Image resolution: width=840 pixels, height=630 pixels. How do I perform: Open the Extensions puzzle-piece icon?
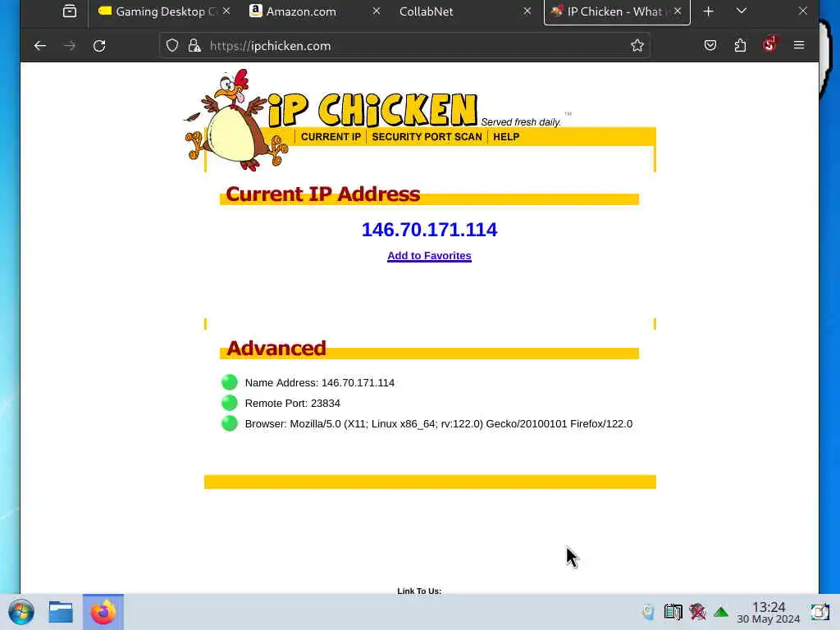click(x=741, y=46)
